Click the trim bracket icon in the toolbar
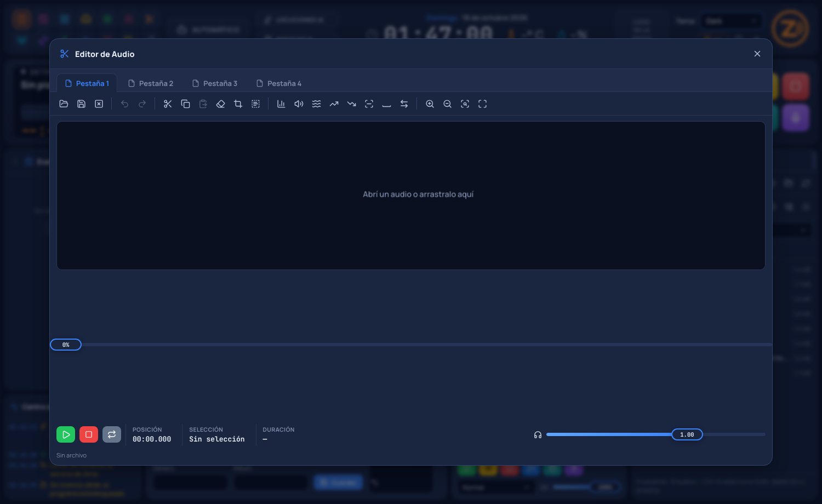 point(369,104)
